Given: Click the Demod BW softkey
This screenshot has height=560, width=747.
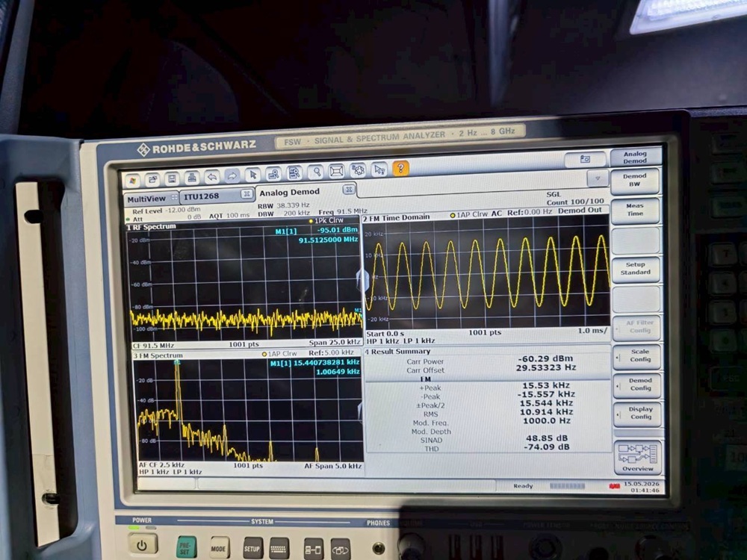Looking at the screenshot, I should click(x=635, y=180).
